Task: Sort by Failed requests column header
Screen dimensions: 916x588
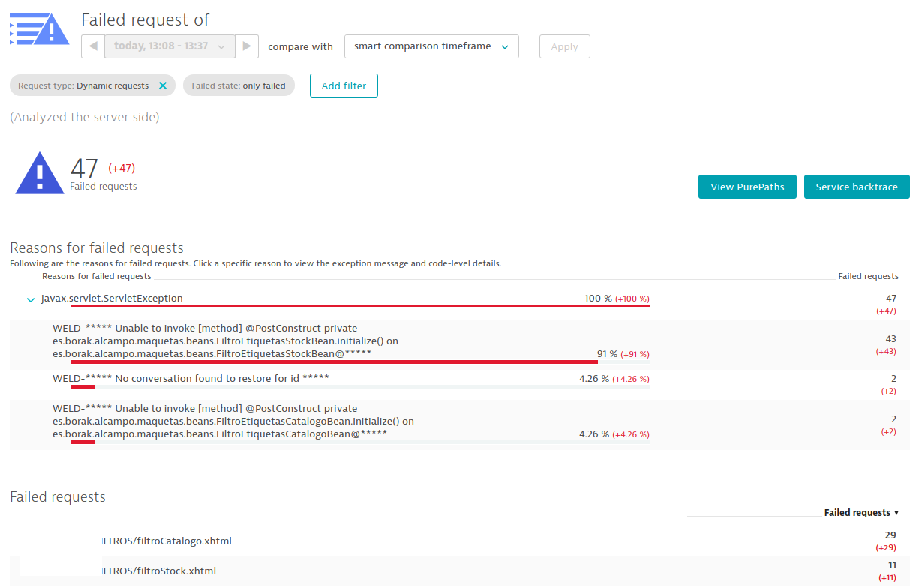Action: [x=860, y=513]
